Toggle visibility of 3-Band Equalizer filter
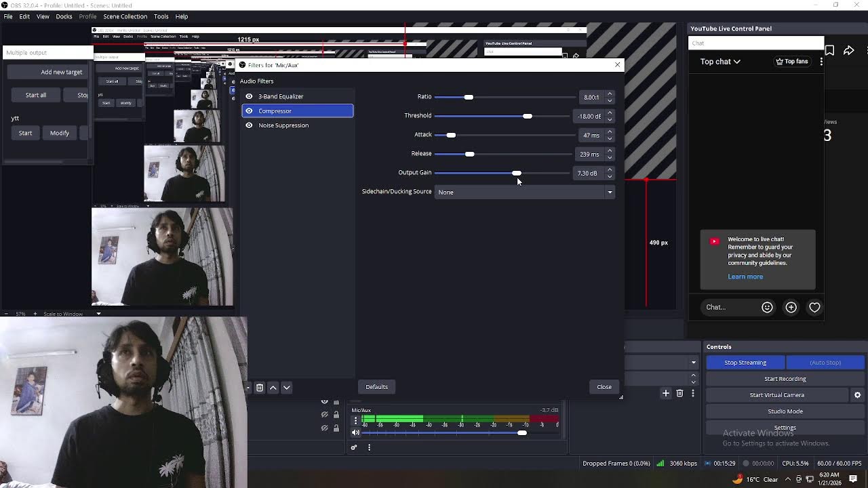 point(249,96)
